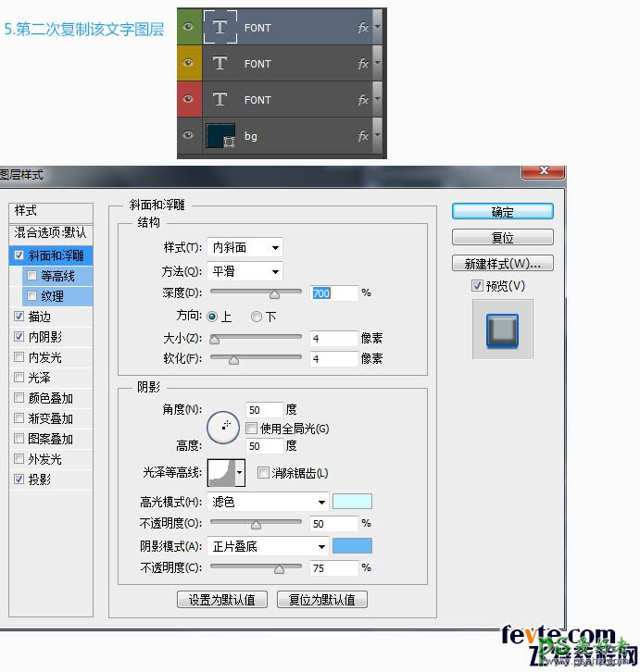Screen dimensions: 640x672
Task: Enable the 消除锯齿 checkbox
Action: [263, 473]
